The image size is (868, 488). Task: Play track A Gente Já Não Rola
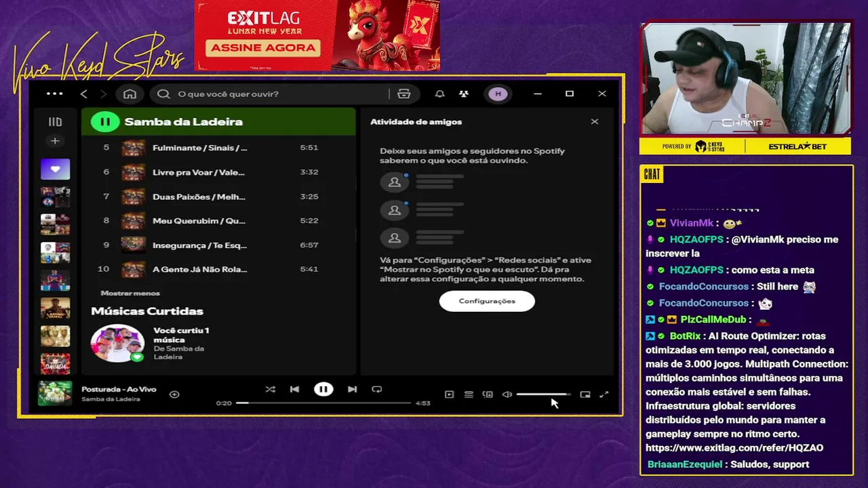tap(218, 269)
